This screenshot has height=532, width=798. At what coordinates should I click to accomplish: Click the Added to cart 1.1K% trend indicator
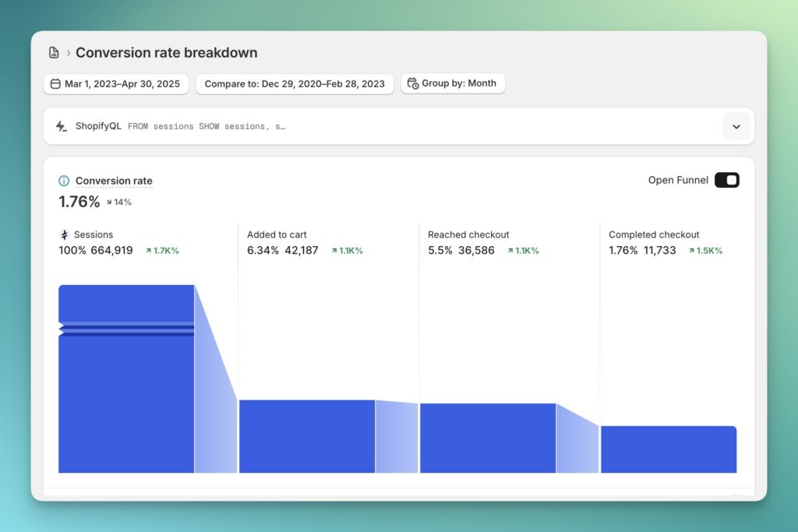click(x=347, y=251)
